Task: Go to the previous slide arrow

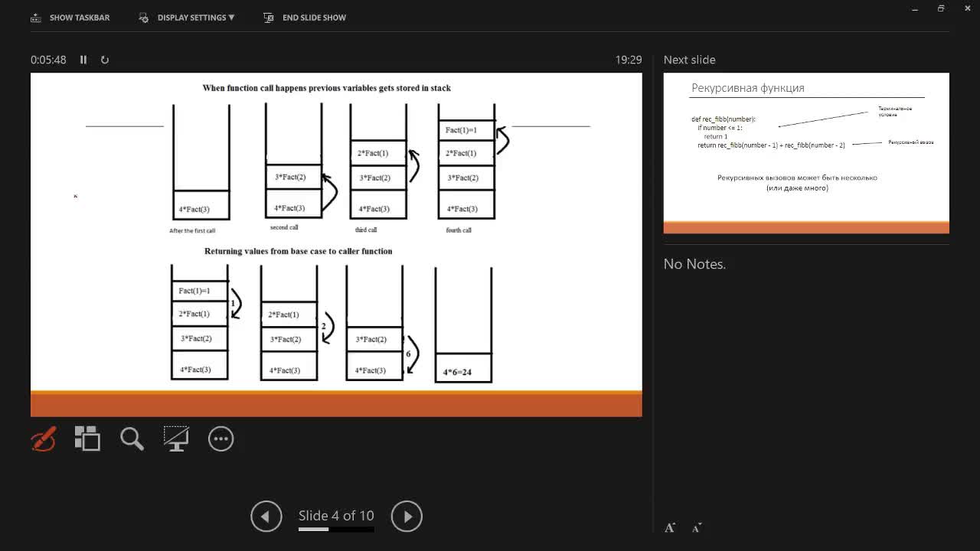Action: coord(266,516)
